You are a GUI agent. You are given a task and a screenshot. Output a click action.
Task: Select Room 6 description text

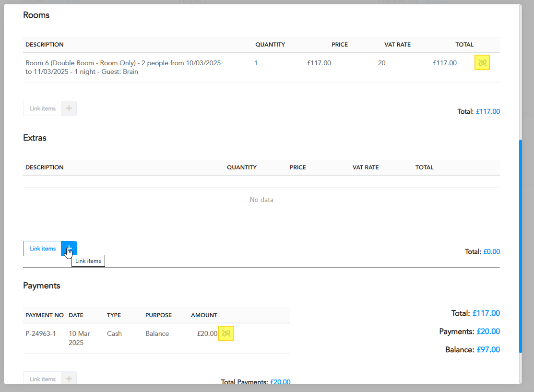point(123,68)
